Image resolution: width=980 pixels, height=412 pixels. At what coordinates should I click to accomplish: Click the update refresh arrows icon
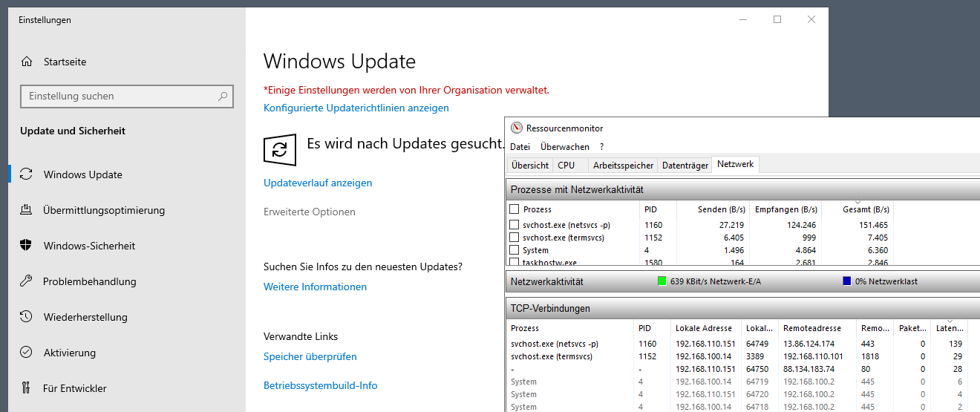coord(280,149)
